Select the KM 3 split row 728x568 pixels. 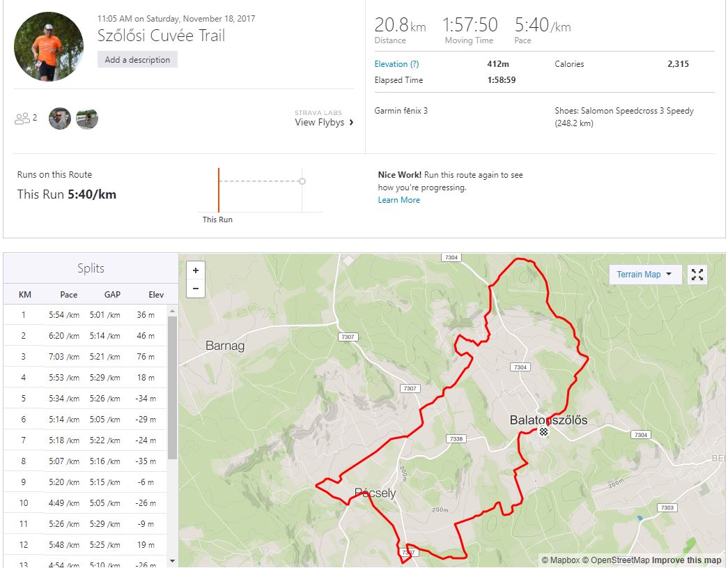pos(85,357)
